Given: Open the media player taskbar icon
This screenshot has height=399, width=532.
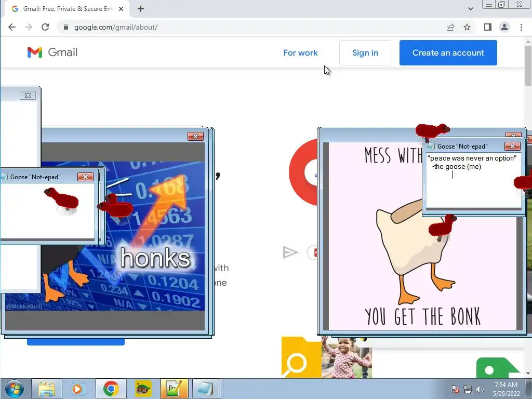Looking at the screenshot, I should point(78,389).
